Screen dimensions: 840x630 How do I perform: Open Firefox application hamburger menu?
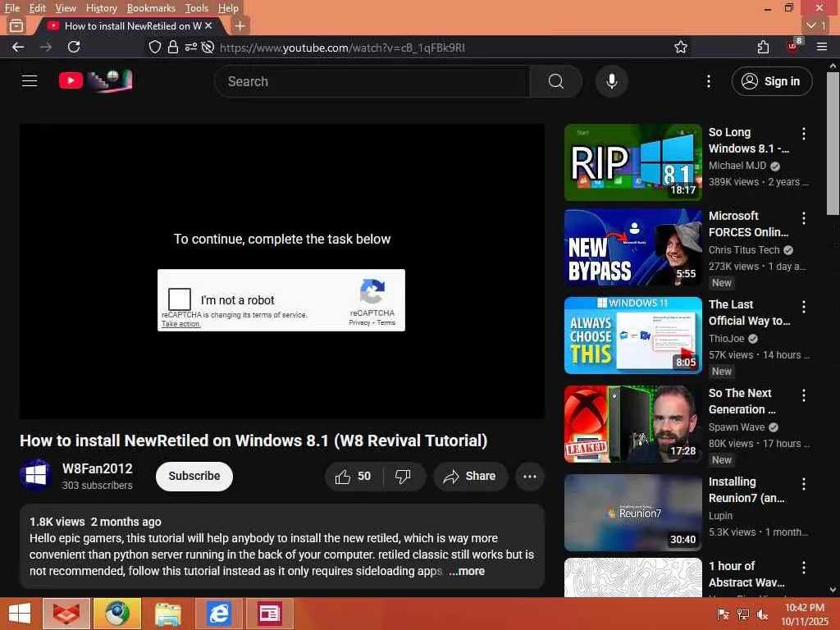(x=822, y=47)
